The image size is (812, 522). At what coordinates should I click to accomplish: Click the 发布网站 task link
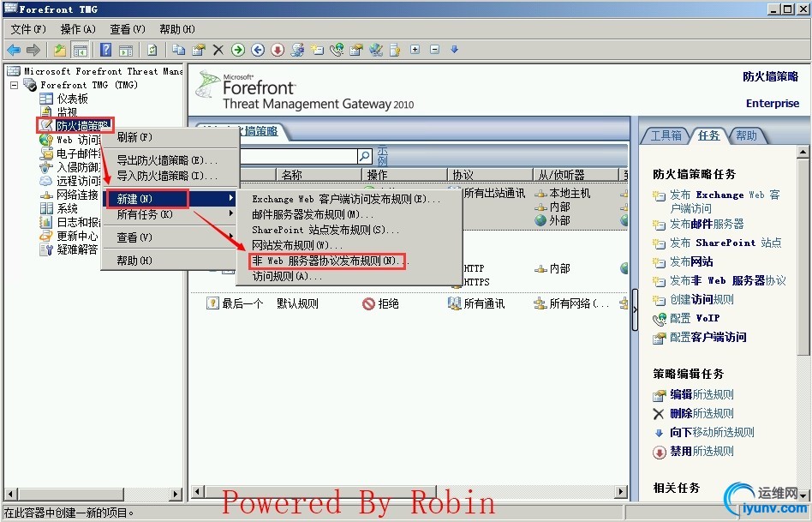[691, 261]
